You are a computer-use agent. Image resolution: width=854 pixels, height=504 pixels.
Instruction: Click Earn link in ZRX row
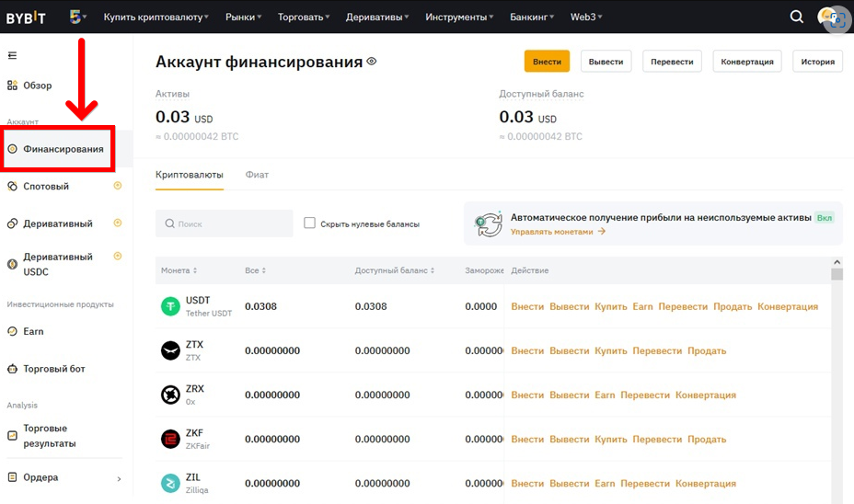605,395
